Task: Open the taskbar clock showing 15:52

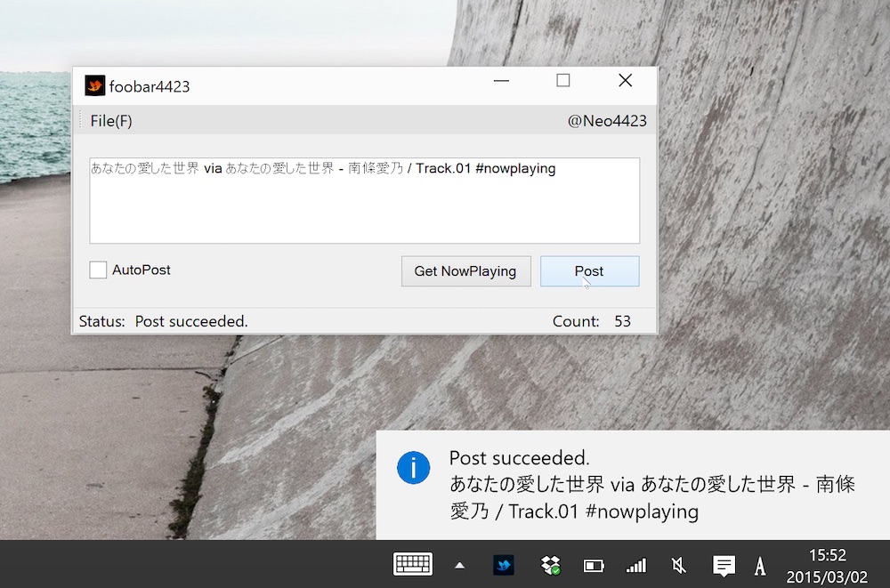Action: click(827, 565)
